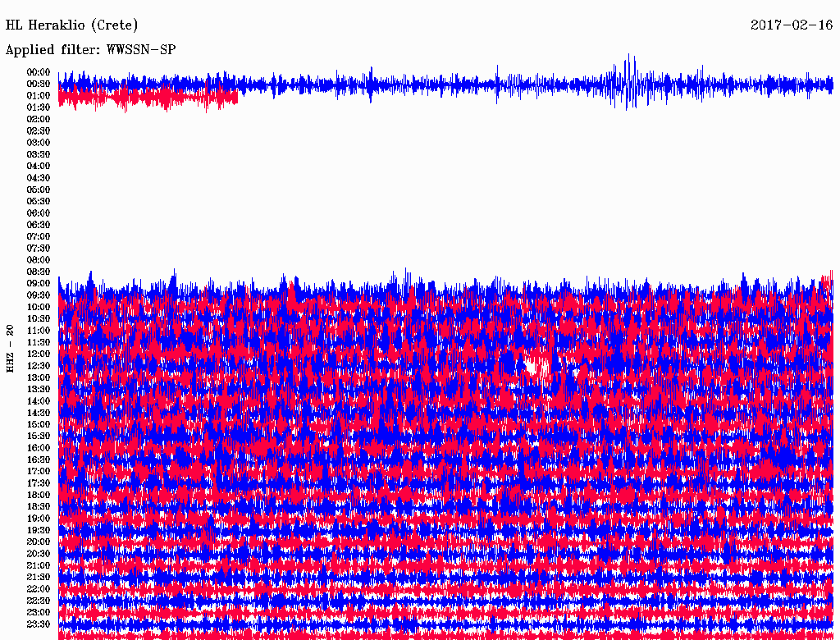Click the HL Heraklio (Crete) station title
The height and width of the screenshot is (640, 840).
point(72,25)
